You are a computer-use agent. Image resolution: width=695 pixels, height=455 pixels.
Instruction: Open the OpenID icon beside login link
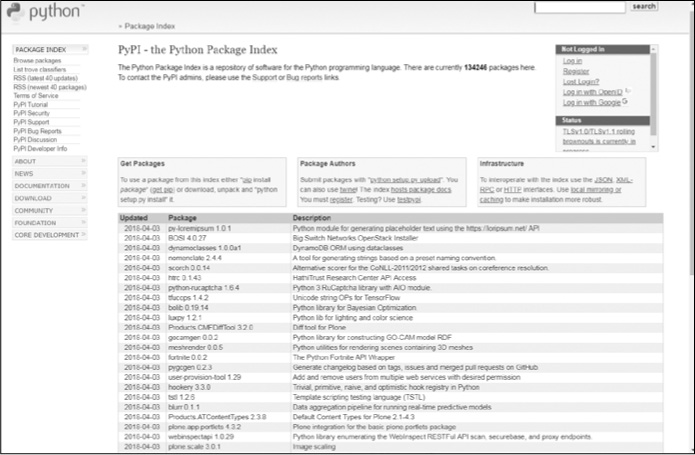point(627,91)
